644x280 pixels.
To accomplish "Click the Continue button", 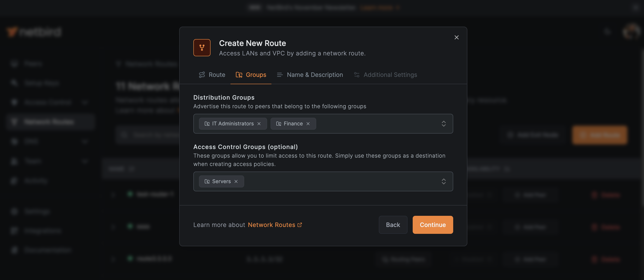I will (432, 225).
